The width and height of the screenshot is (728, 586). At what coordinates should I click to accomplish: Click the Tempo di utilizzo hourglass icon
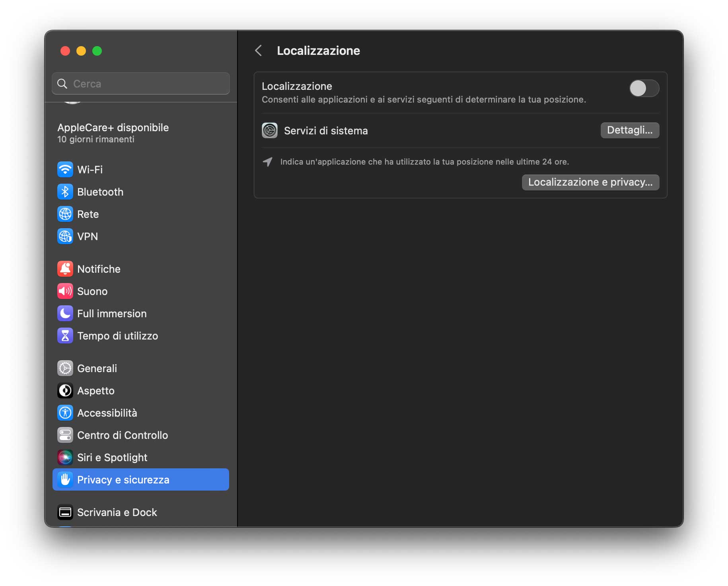[x=65, y=336]
